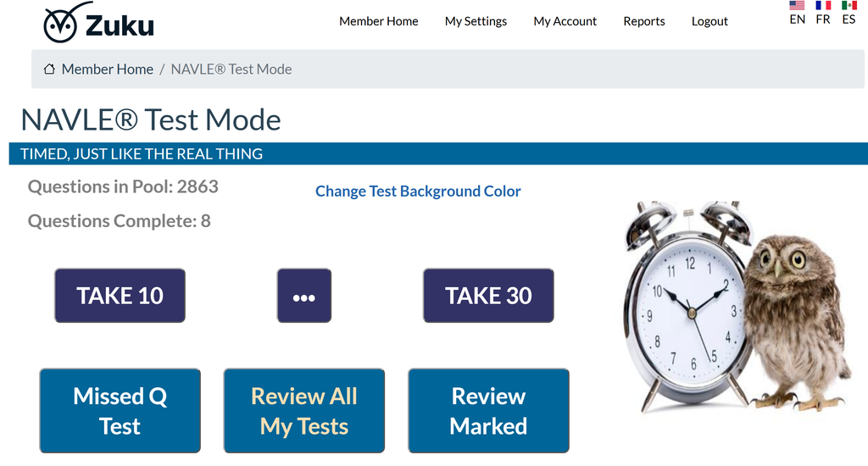Go to My Account
868x466 pixels.
click(x=565, y=21)
